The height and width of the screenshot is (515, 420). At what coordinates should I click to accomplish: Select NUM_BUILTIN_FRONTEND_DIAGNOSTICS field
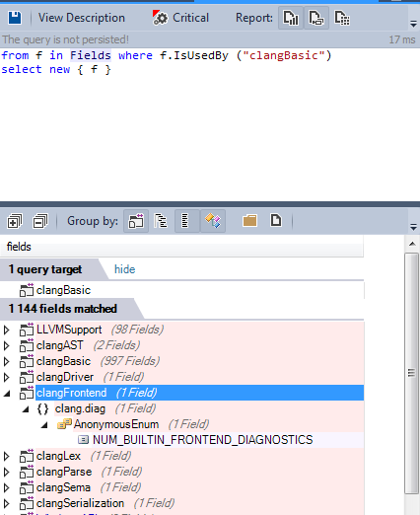tap(203, 440)
